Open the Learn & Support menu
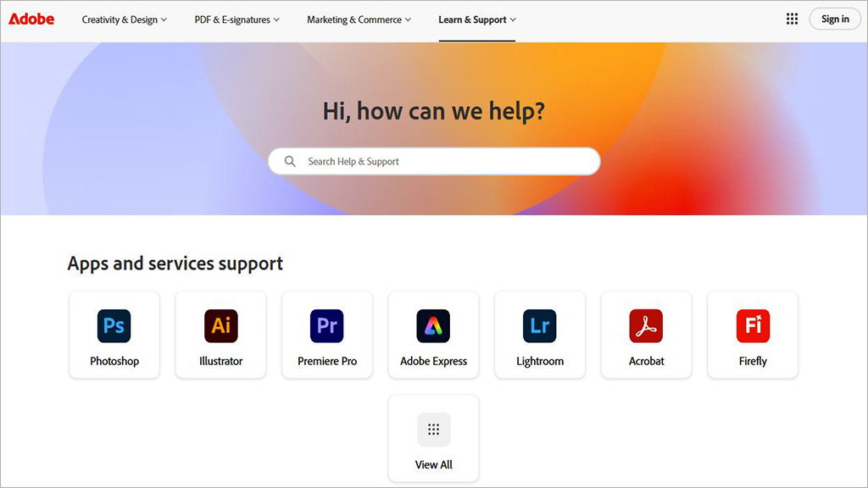 [x=477, y=20]
